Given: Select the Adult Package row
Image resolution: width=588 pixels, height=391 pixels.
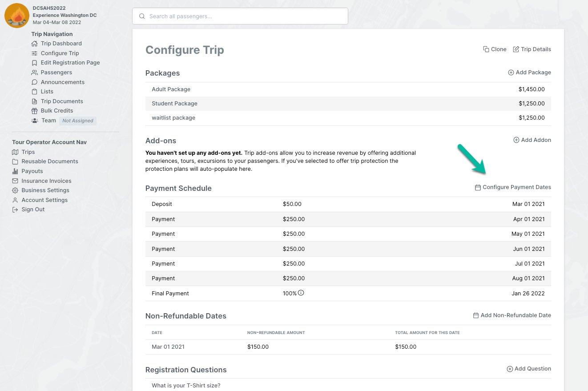Looking at the screenshot, I should 348,89.
